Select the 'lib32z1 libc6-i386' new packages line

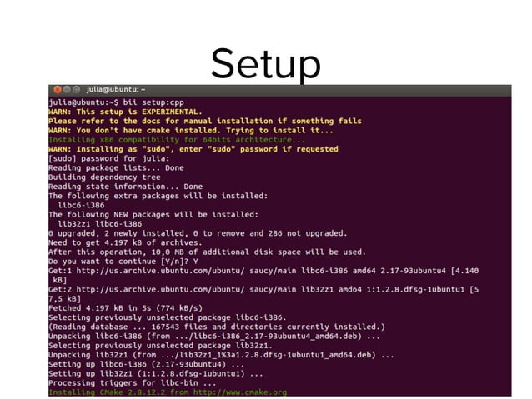pyautogui.click(x=100, y=224)
